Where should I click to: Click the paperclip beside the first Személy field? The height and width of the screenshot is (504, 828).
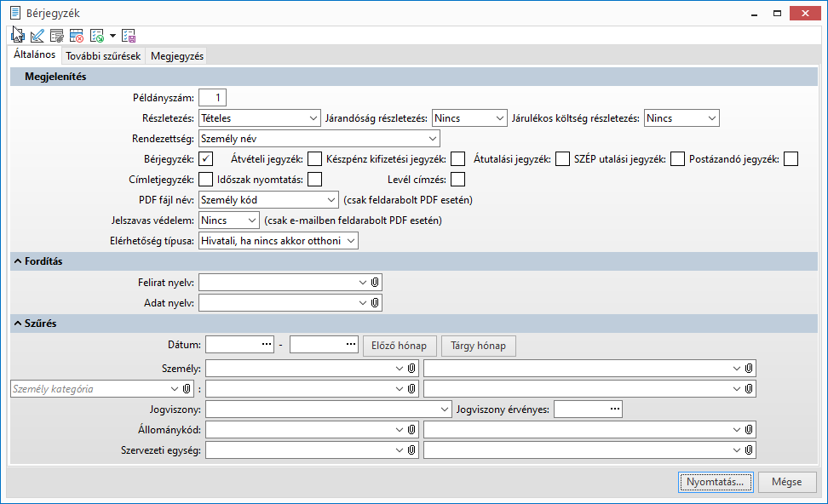pyautogui.click(x=411, y=368)
